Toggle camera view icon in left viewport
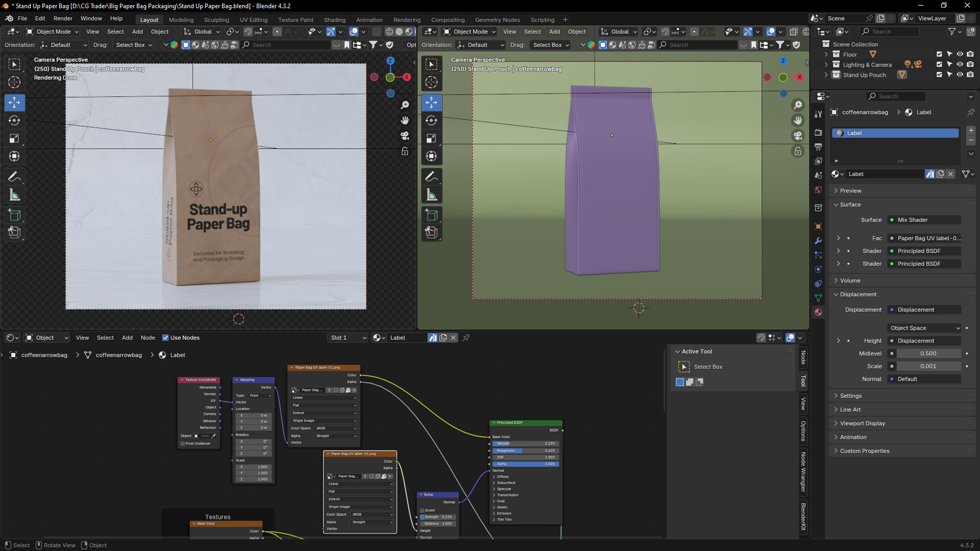Image resolution: width=980 pixels, height=551 pixels. click(405, 136)
